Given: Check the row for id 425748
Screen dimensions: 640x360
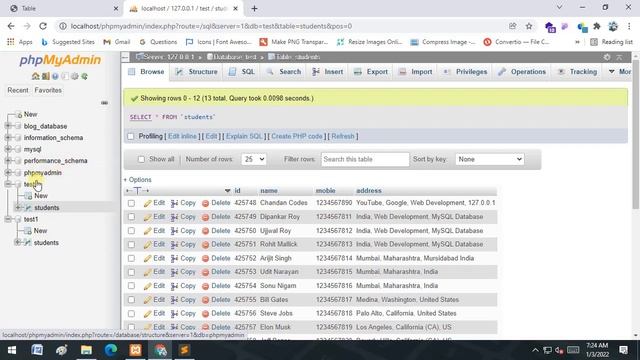Looking at the screenshot, I should [x=131, y=203].
